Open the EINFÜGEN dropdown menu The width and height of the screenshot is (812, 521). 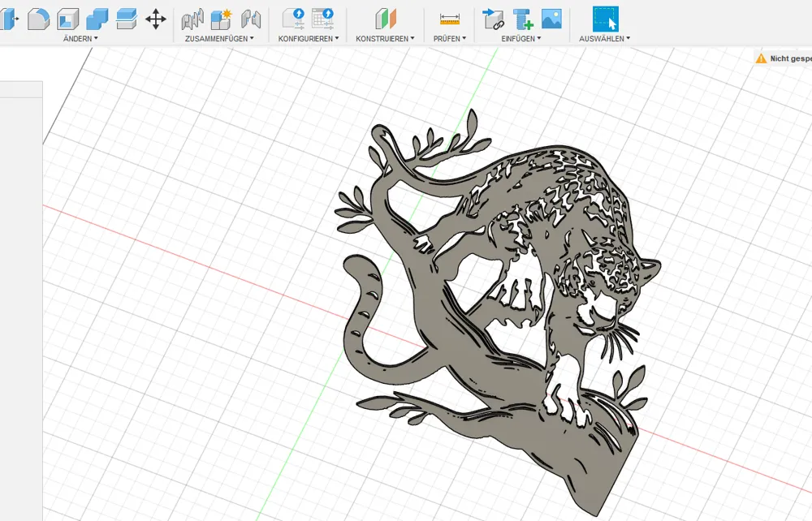[x=521, y=38]
